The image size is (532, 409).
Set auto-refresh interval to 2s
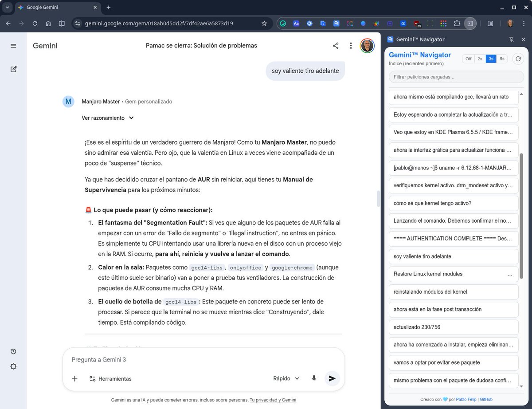pyautogui.click(x=480, y=59)
